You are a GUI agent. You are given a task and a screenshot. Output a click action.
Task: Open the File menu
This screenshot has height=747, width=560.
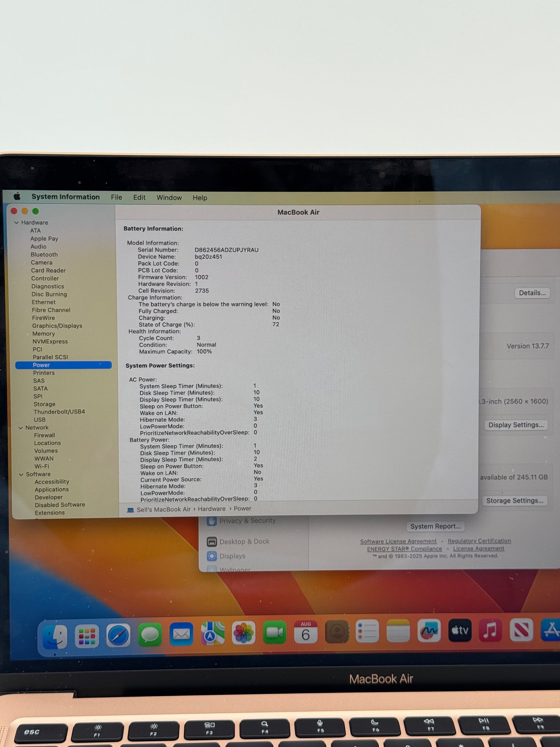(x=116, y=197)
